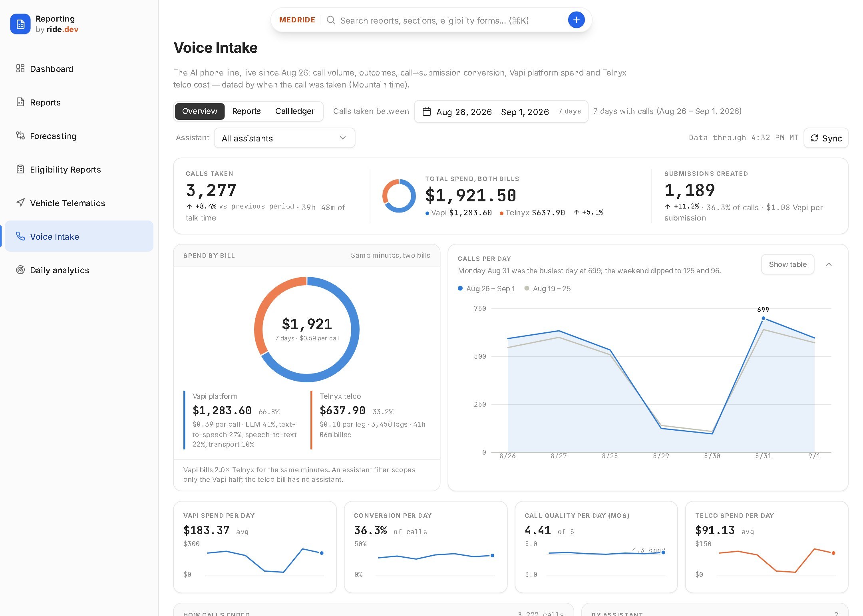863x616 pixels.
Task: Click the calendar icon in the date range
Action: pos(427,112)
